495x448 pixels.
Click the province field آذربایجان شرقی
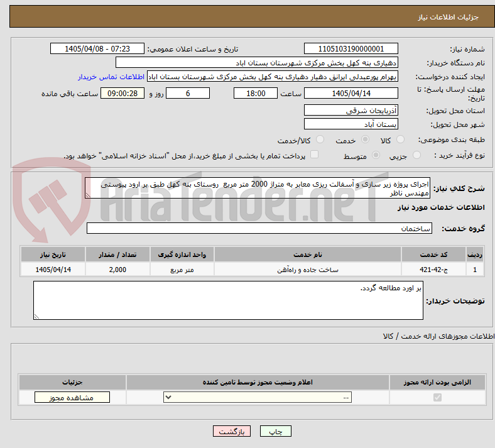[351, 110]
